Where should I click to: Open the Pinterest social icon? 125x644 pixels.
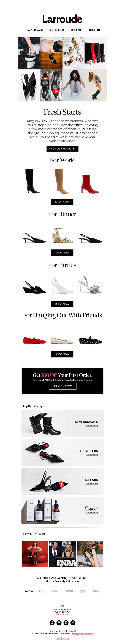[66, 623]
